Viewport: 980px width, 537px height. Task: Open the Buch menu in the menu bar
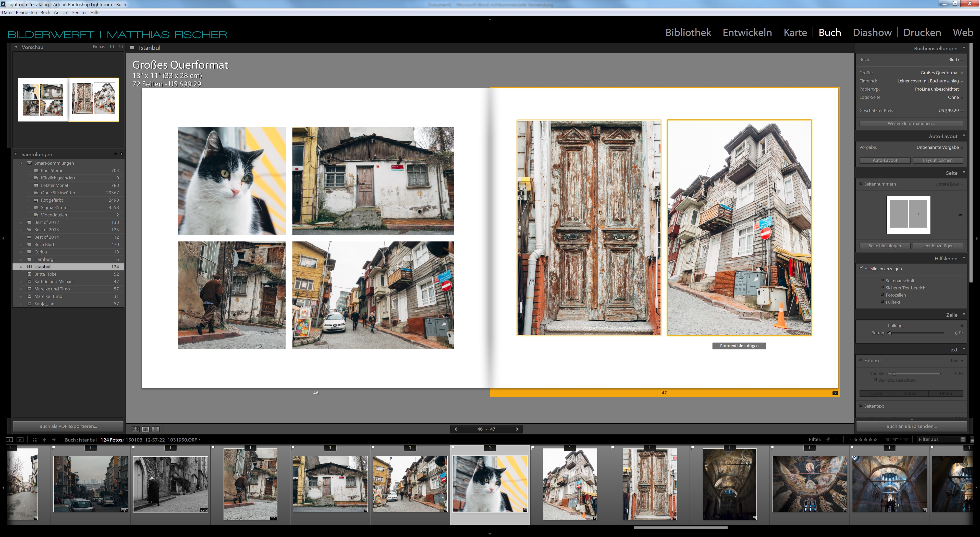[45, 12]
